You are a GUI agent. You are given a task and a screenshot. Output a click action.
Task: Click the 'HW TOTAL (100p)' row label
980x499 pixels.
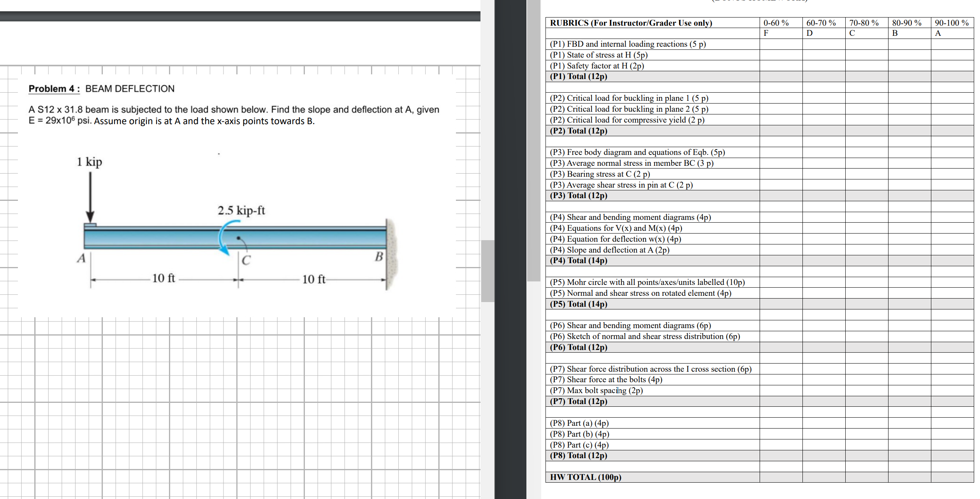(x=585, y=477)
